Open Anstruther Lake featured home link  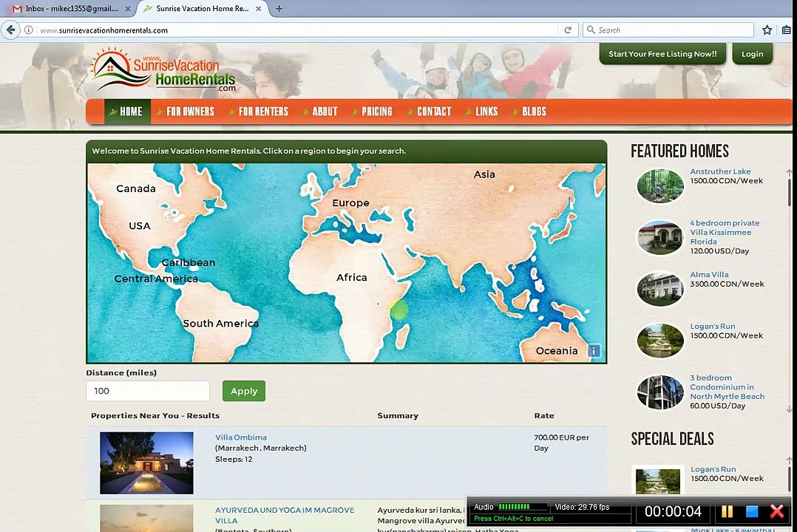click(x=720, y=171)
